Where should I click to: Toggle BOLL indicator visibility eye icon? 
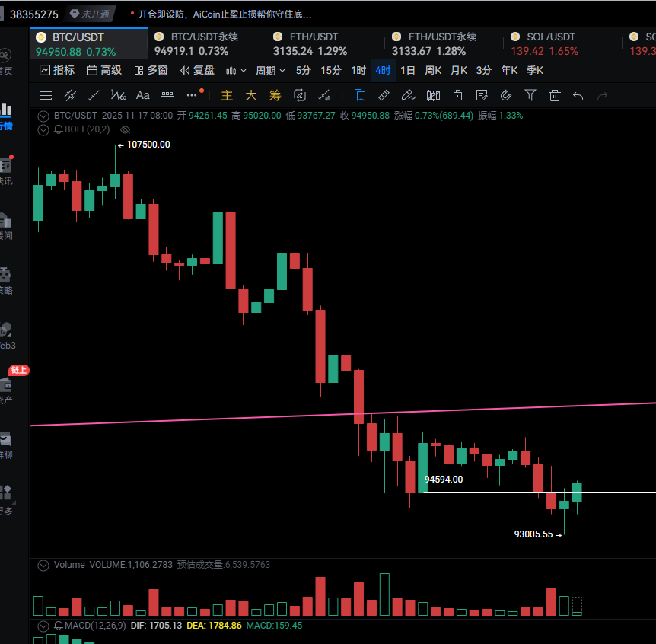[126, 129]
